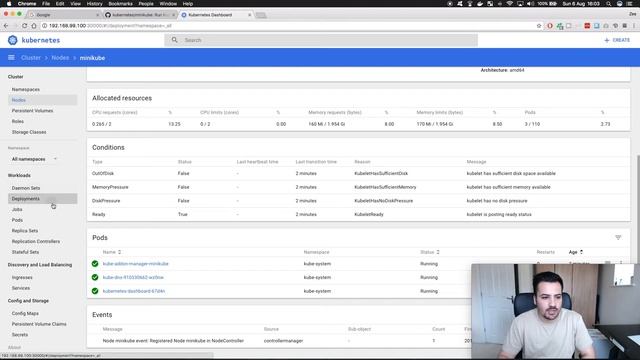
Task: Bookmark this page with the star icon
Action: pyautogui.click(x=539, y=26)
